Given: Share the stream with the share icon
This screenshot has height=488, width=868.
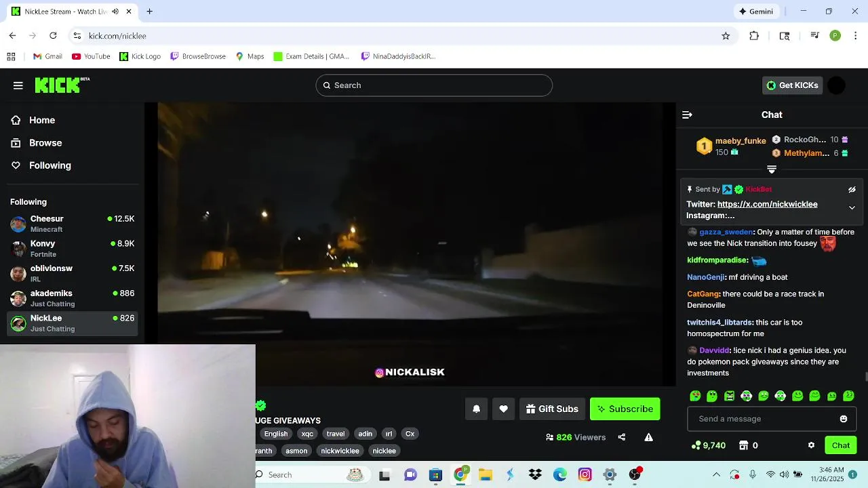Looking at the screenshot, I should click(621, 437).
